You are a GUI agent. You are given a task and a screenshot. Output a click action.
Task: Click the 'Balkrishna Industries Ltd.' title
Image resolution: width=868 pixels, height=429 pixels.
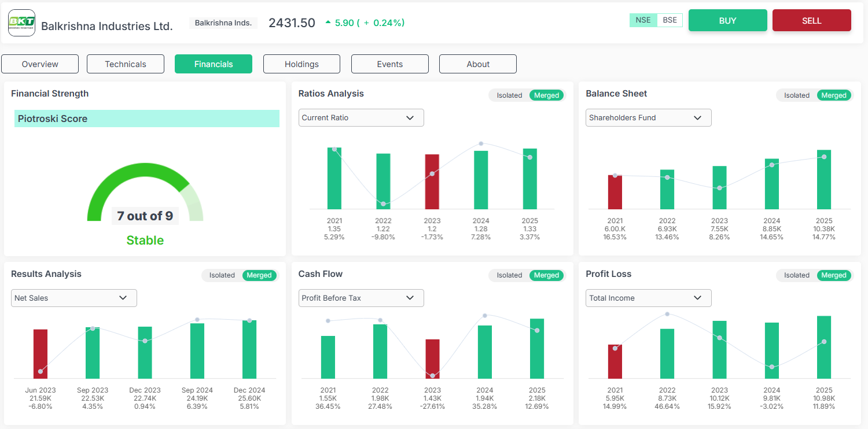click(107, 26)
